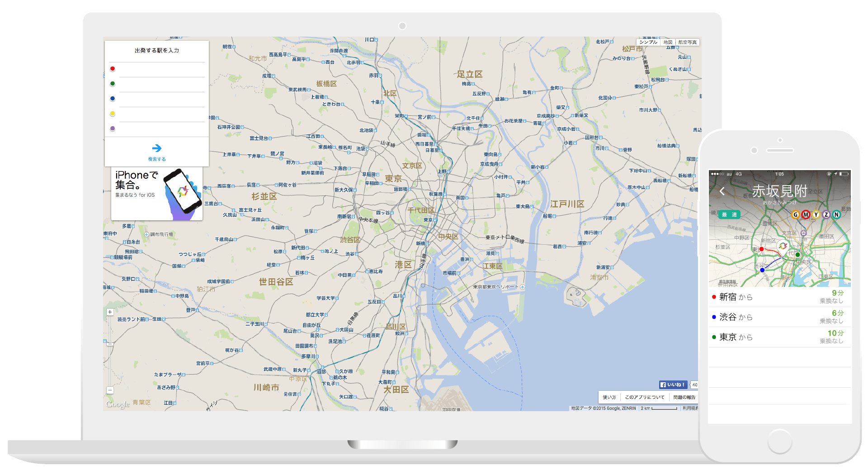Tap the back chevron on the phone
This screenshot has height=475, width=868.
point(722,191)
